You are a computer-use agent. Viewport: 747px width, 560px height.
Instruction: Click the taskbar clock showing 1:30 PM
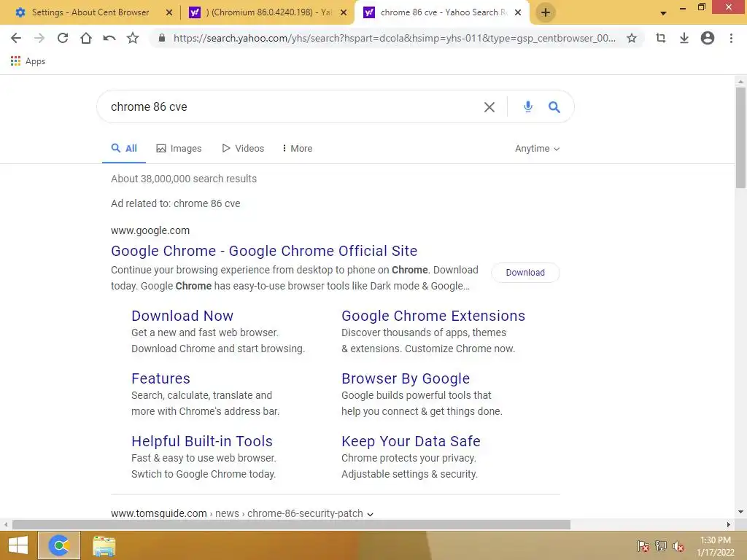click(x=716, y=546)
